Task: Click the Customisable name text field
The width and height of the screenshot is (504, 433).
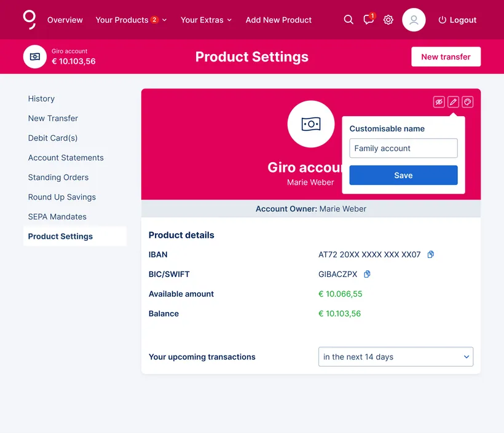Action: [403, 148]
